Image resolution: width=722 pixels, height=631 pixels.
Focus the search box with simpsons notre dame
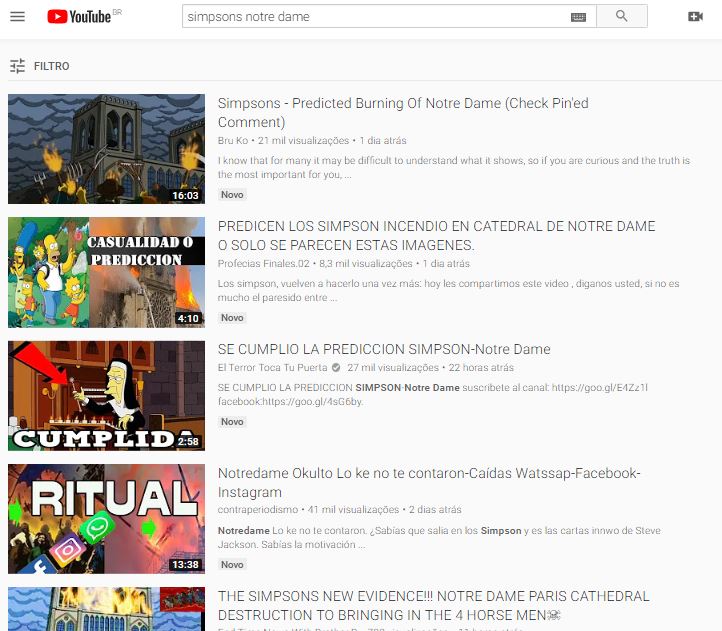click(375, 17)
